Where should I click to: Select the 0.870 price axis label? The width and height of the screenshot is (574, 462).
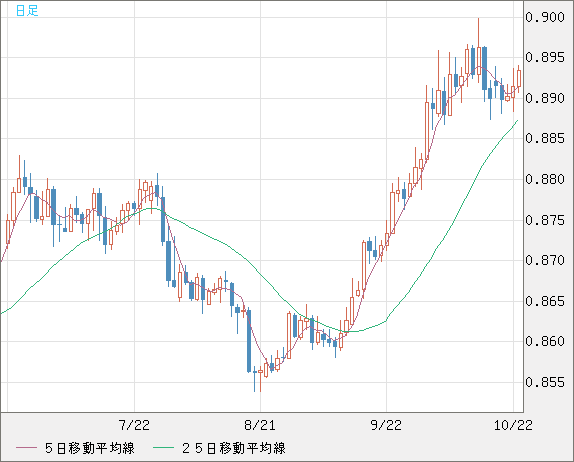(x=545, y=260)
